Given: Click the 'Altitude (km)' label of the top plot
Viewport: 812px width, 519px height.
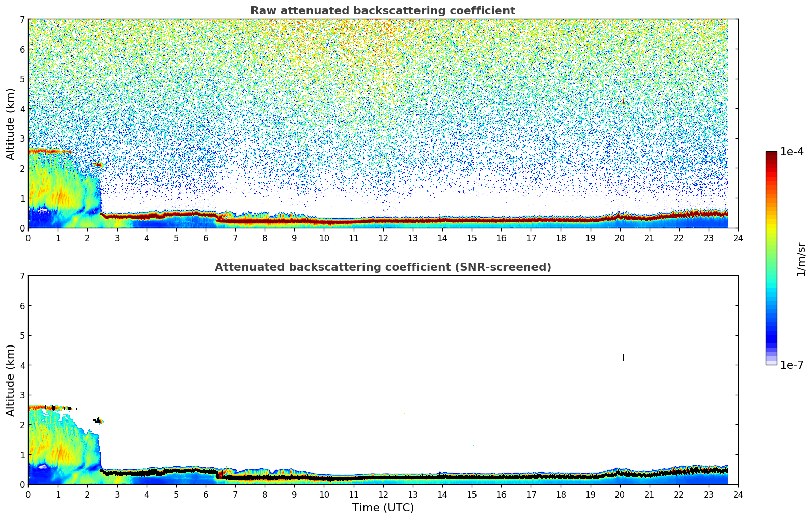Looking at the screenshot, I should pyautogui.click(x=10, y=124).
